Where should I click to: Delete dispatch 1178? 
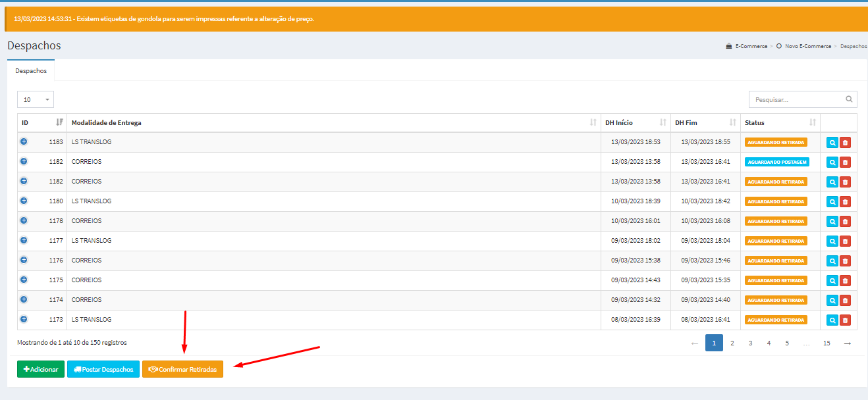coord(845,222)
